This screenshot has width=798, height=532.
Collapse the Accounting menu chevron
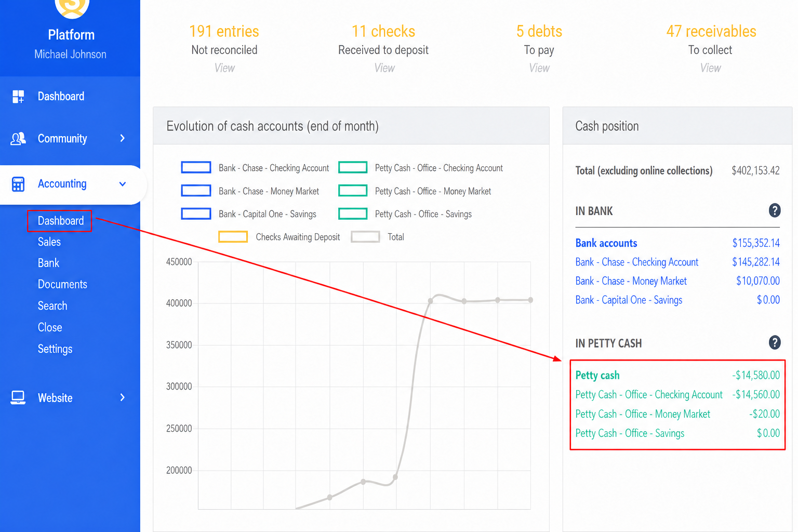tap(123, 184)
